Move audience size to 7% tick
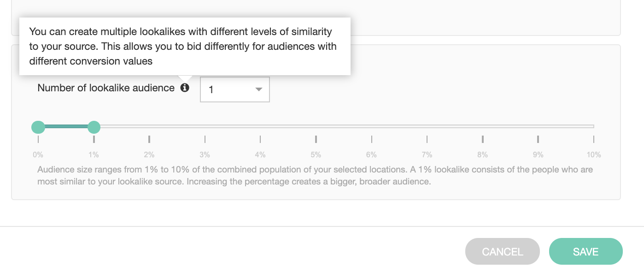Viewport: 644px width, 273px height. (427, 126)
